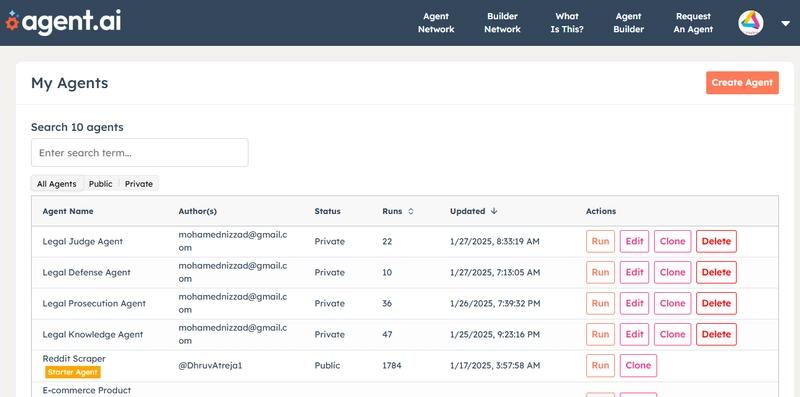This screenshot has height=397, width=800.
Task: Edit the Legal Defense Agent
Action: click(634, 272)
